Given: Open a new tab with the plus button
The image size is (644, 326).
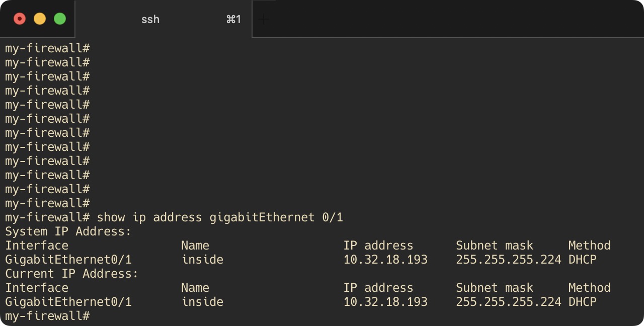Looking at the screenshot, I should click(264, 19).
